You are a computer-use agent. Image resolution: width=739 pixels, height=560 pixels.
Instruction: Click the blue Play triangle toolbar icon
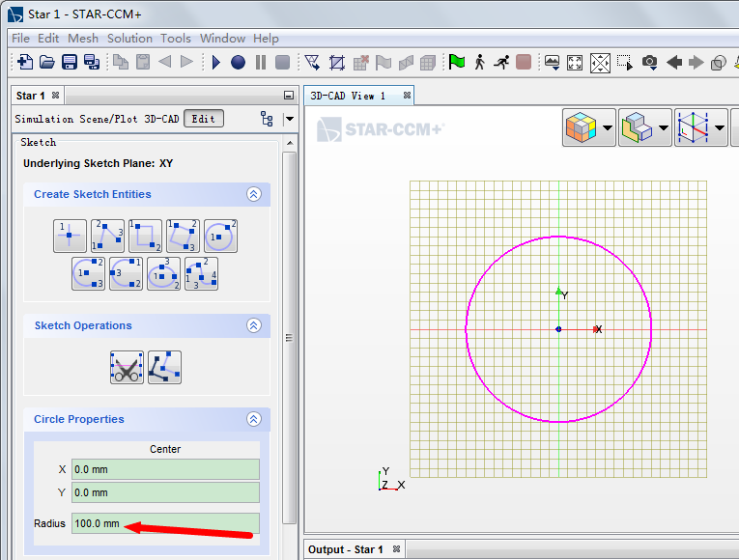216,62
